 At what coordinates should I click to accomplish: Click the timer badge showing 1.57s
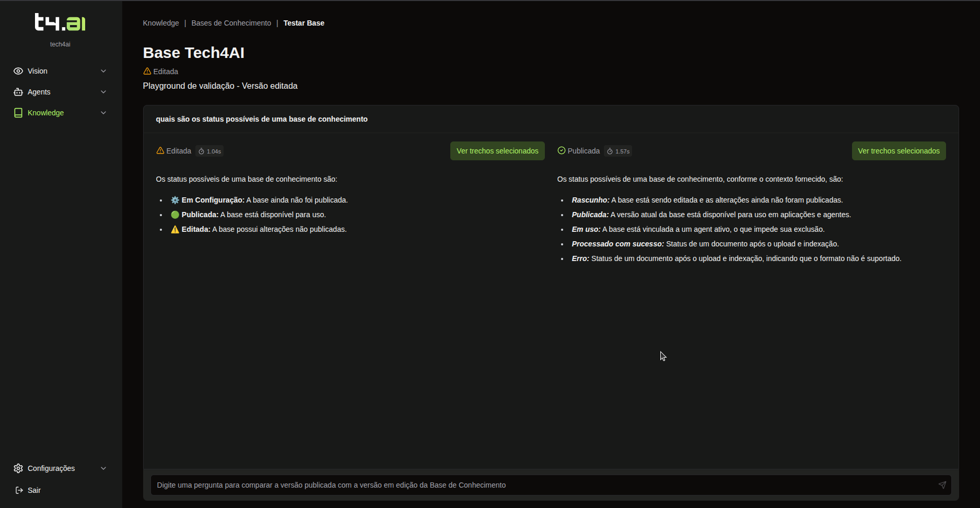click(619, 151)
